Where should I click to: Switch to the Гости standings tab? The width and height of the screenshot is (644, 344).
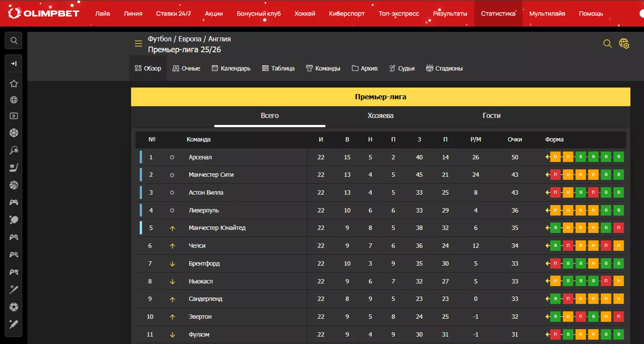[x=491, y=116]
